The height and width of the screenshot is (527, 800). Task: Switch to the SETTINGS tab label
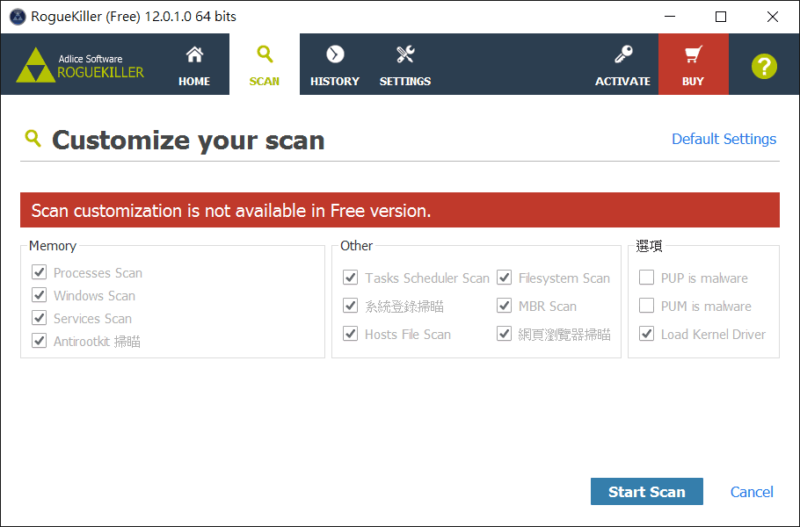[405, 81]
